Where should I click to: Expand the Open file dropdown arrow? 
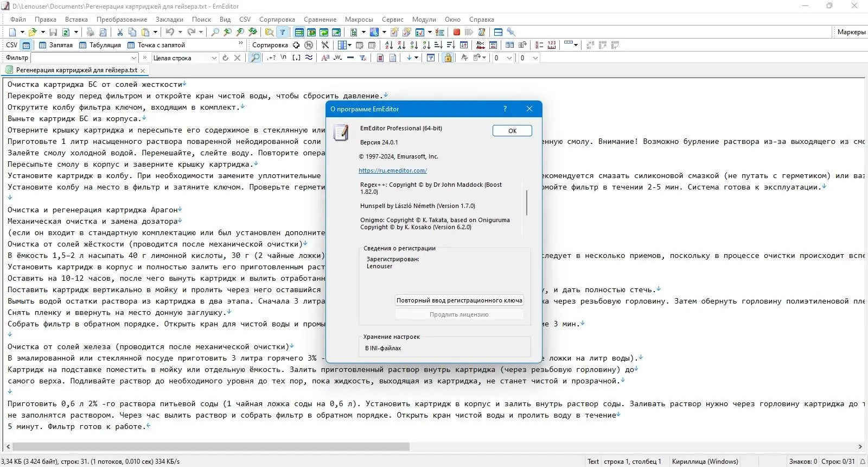(x=43, y=32)
